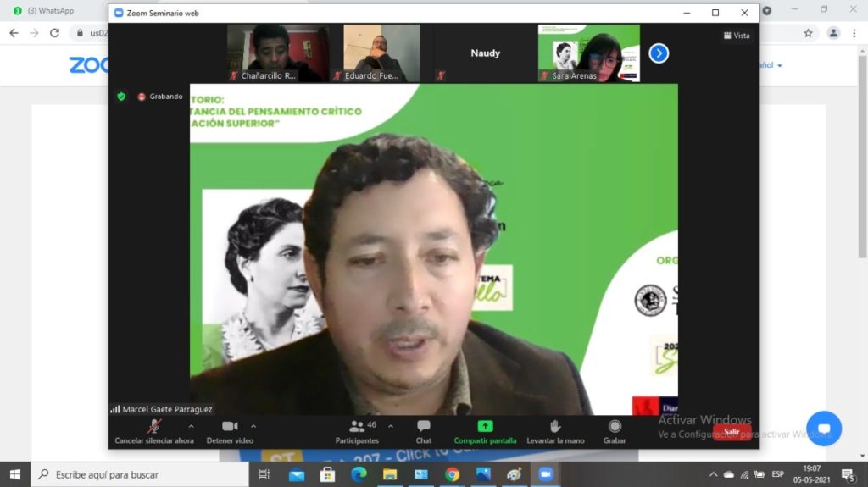Image resolution: width=868 pixels, height=487 pixels.
Task: Show next participants with blue arrow
Action: point(659,53)
